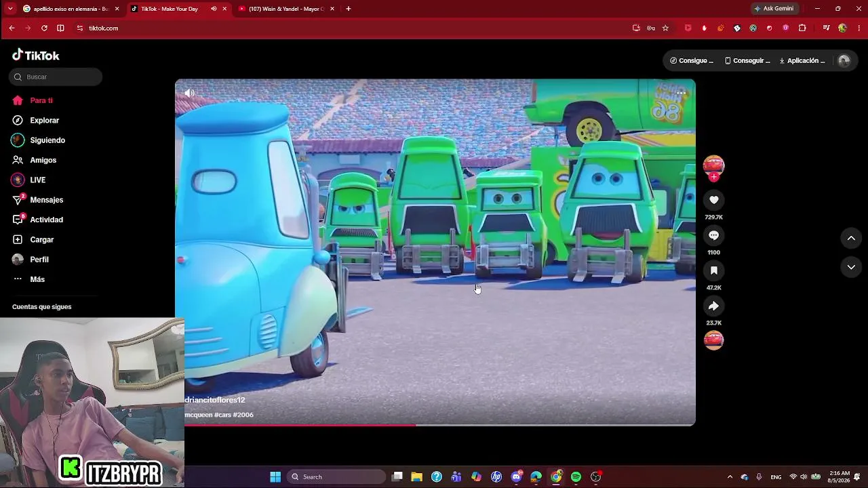Screen dimensions: 868x488
Task: Open the taskbar clock and calendar
Action: [839, 476]
